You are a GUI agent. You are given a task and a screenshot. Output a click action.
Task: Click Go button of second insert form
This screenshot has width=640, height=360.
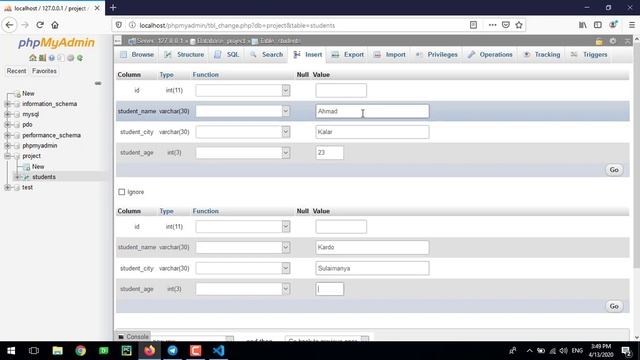click(614, 306)
